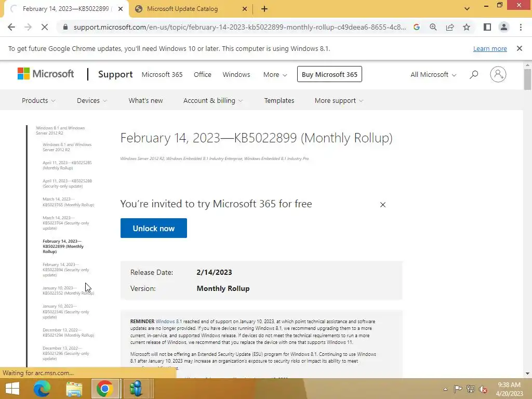Open a new browser tab
Viewport: 532px width, 399px height.
point(264,9)
